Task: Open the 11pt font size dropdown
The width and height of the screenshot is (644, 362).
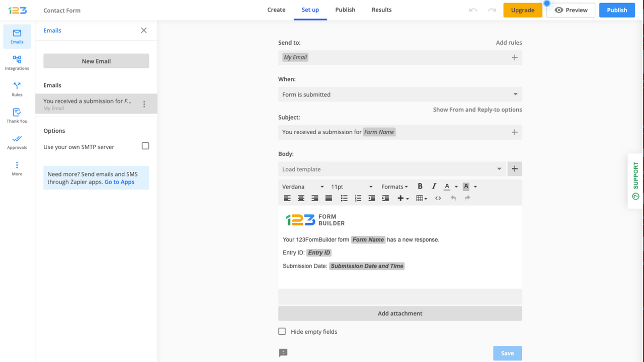Action: 352,187
